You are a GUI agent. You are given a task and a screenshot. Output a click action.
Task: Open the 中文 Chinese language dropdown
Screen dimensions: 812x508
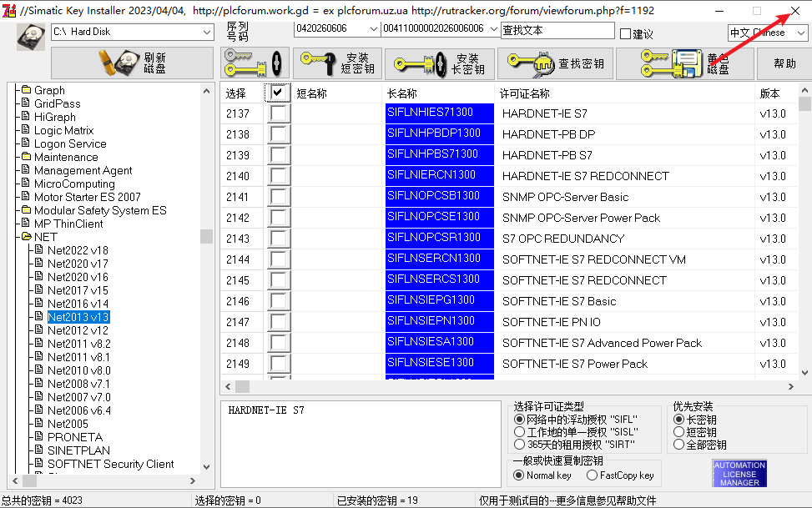(x=801, y=33)
